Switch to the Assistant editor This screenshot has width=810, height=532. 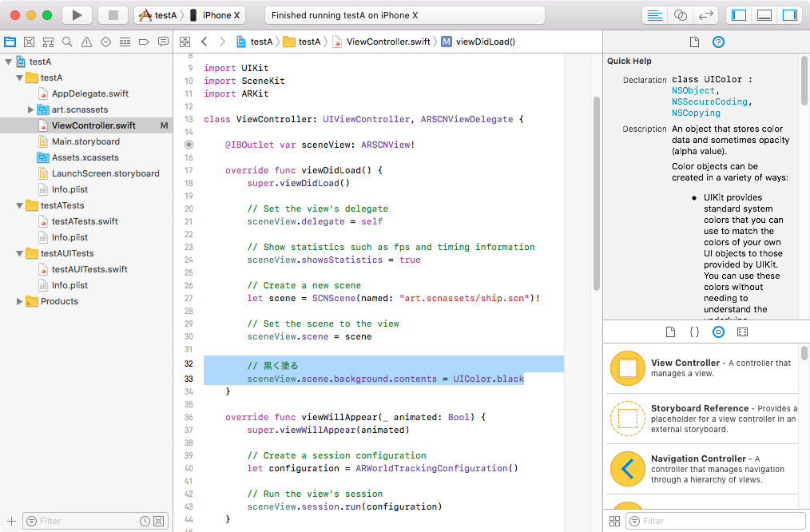[681, 15]
